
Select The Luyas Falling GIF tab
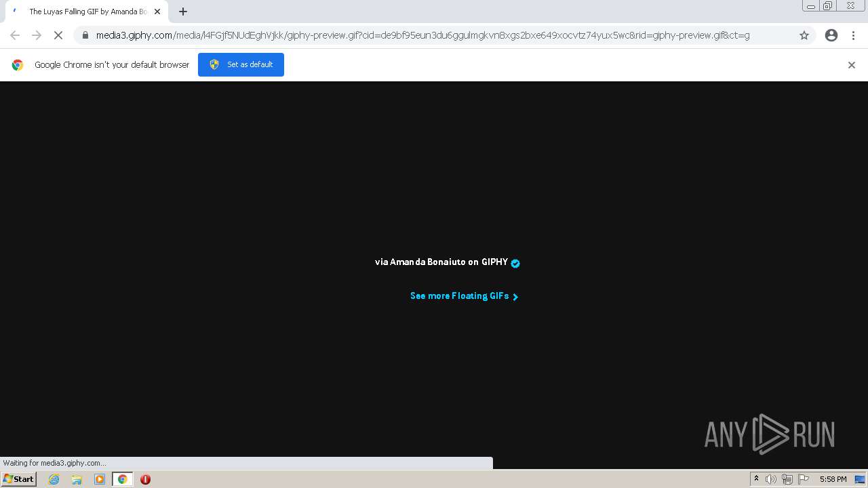coord(85,12)
